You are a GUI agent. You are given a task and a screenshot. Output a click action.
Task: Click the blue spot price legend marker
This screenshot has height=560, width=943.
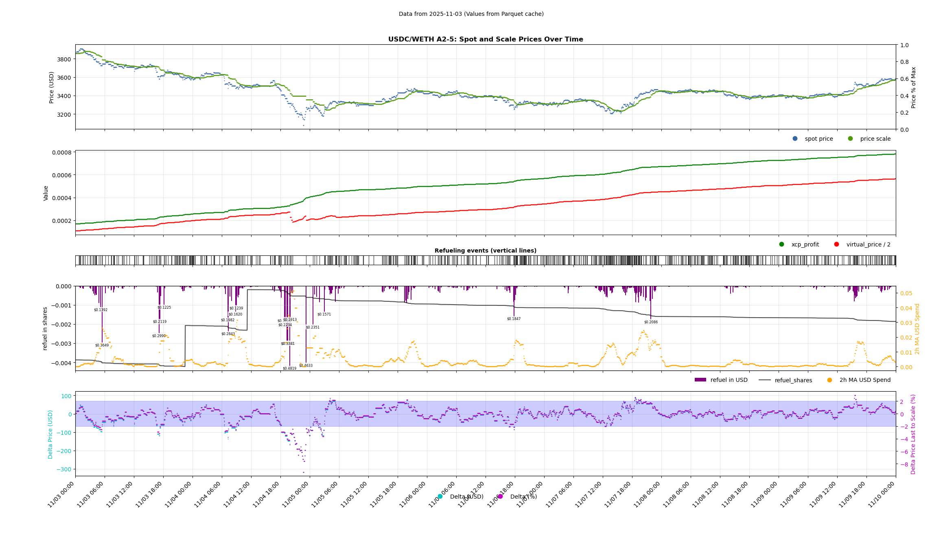795,139
